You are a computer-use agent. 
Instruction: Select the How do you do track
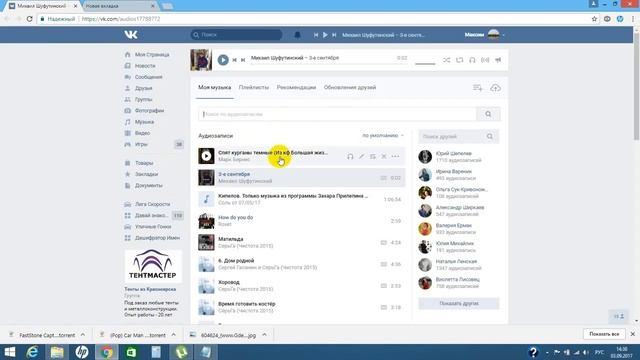click(302, 221)
